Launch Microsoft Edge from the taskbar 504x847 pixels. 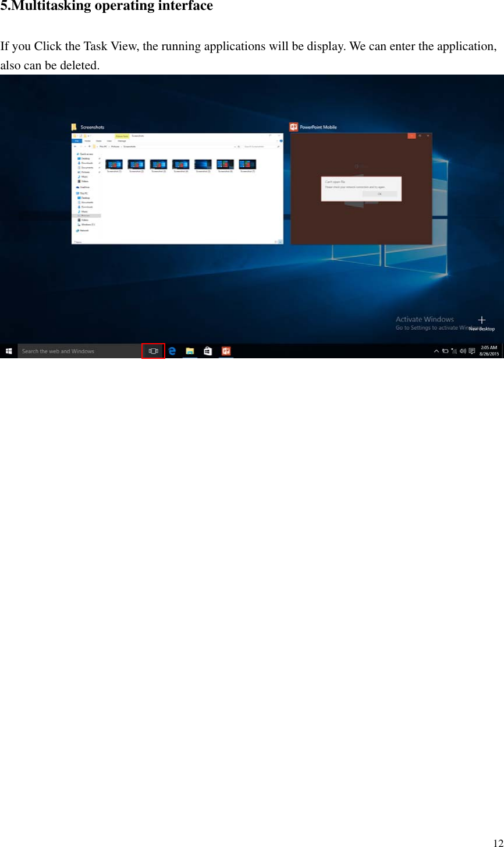(x=172, y=351)
